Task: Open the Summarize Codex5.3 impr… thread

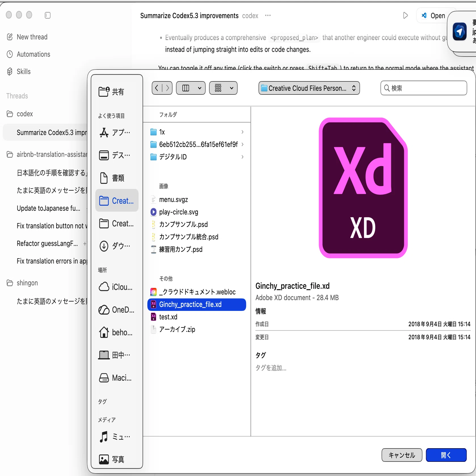Action: pos(45,132)
